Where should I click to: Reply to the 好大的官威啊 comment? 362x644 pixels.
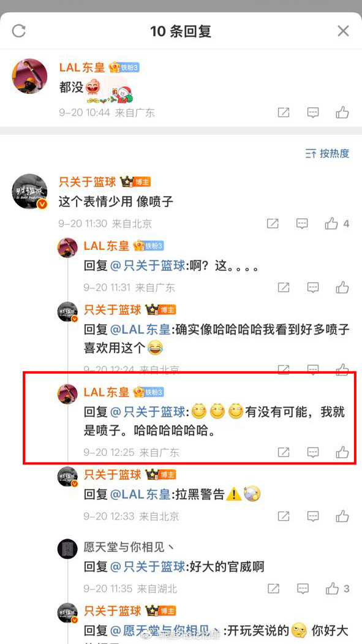302,589
